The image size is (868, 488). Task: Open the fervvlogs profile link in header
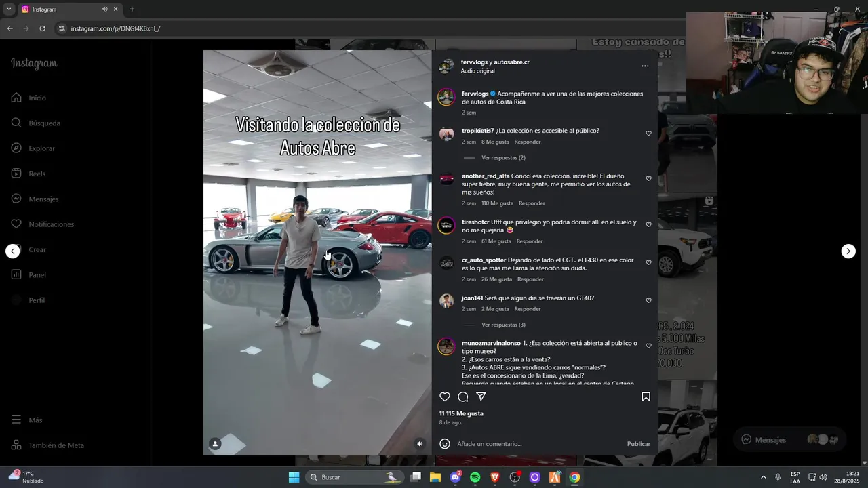[x=474, y=62]
